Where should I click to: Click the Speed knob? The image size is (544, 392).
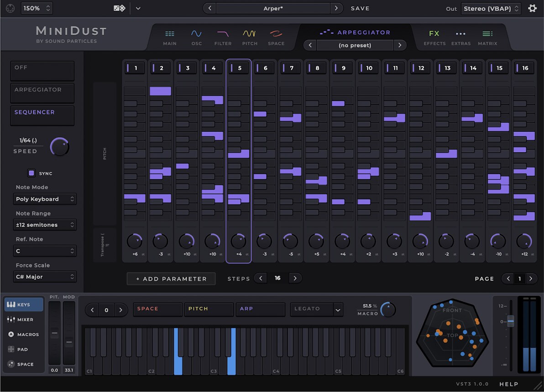tap(59, 146)
